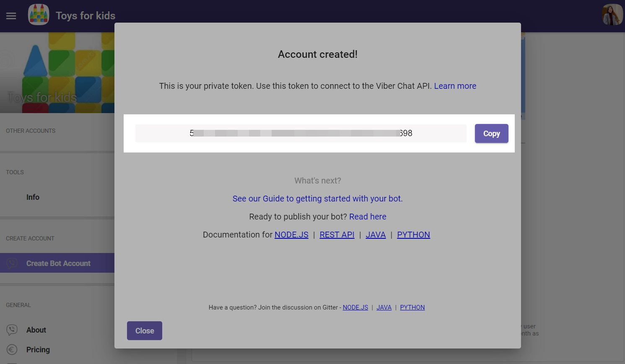The image size is (625, 364).
Task: Join the NODE.JS Gitter discussion
Action: tap(355, 307)
